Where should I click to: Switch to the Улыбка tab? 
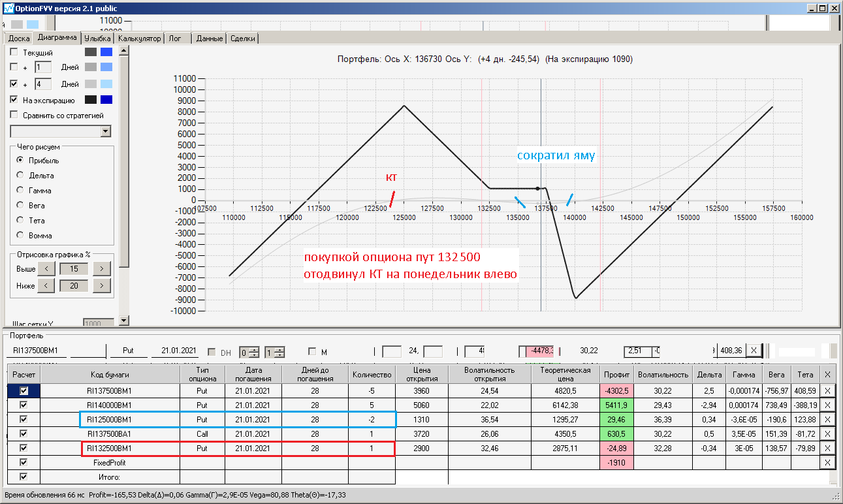pyautogui.click(x=98, y=39)
